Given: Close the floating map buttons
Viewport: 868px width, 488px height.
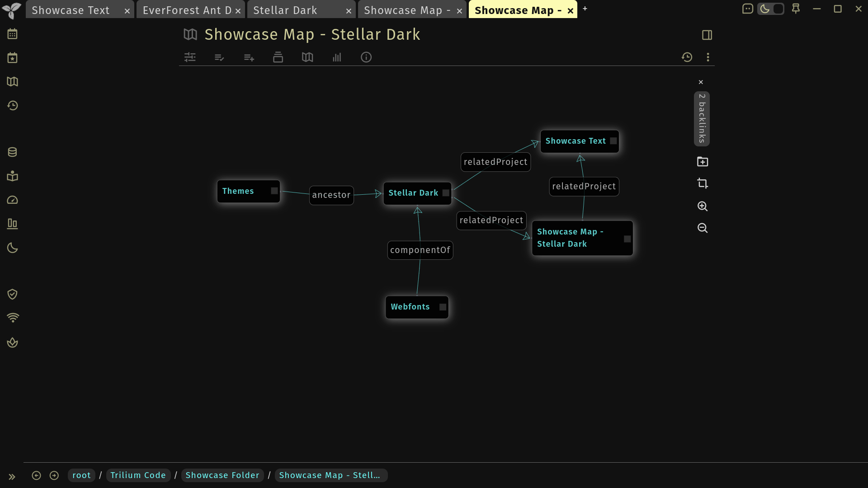Looking at the screenshot, I should 701,82.
